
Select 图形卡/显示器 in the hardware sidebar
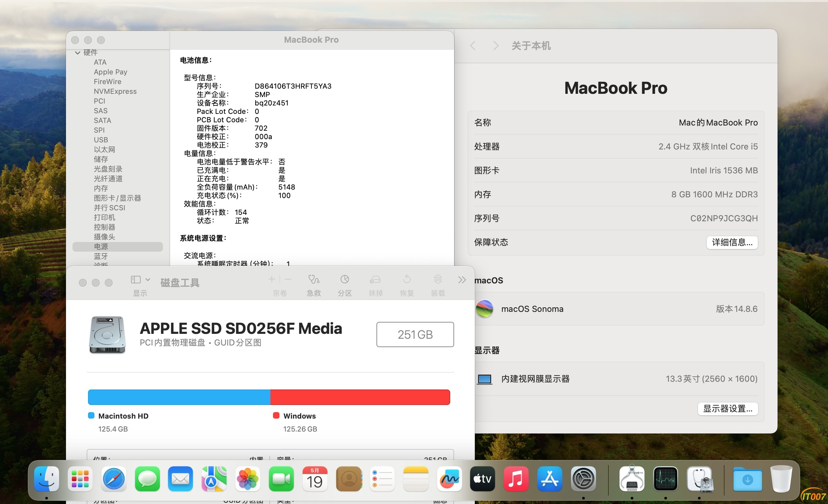coord(117,198)
